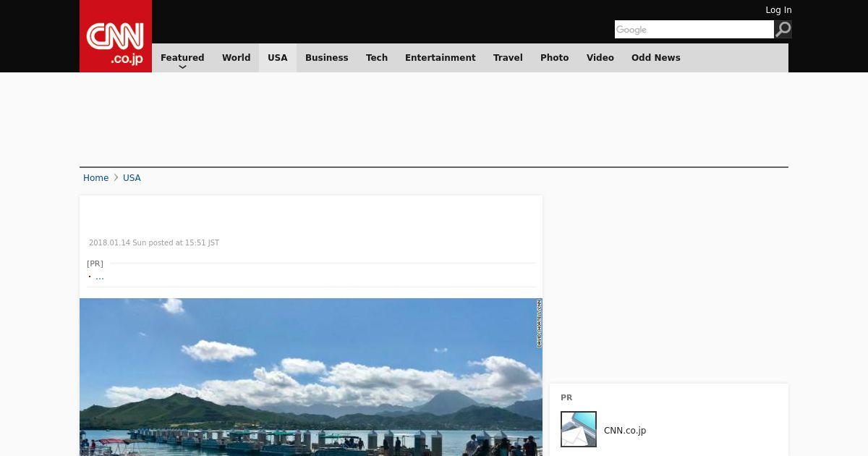
Task: Open the Video section
Action: tap(600, 58)
